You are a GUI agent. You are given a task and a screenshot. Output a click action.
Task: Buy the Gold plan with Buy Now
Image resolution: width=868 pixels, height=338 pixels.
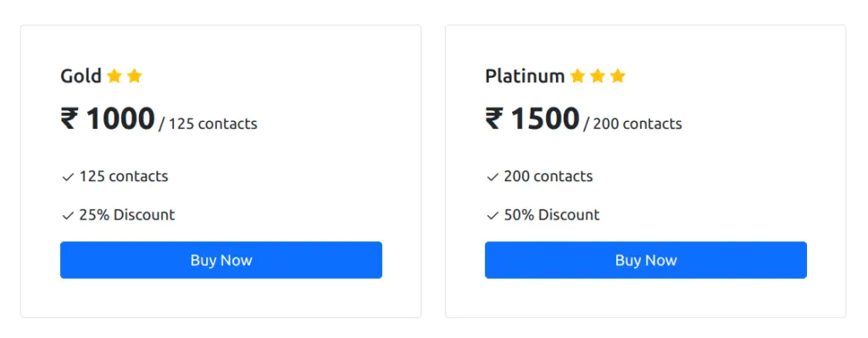point(221,260)
